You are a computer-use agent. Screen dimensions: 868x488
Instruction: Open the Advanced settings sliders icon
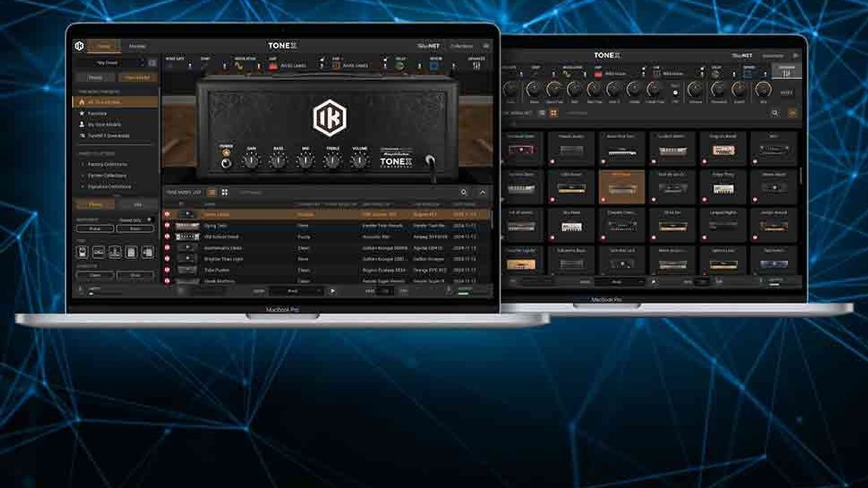[x=477, y=66]
